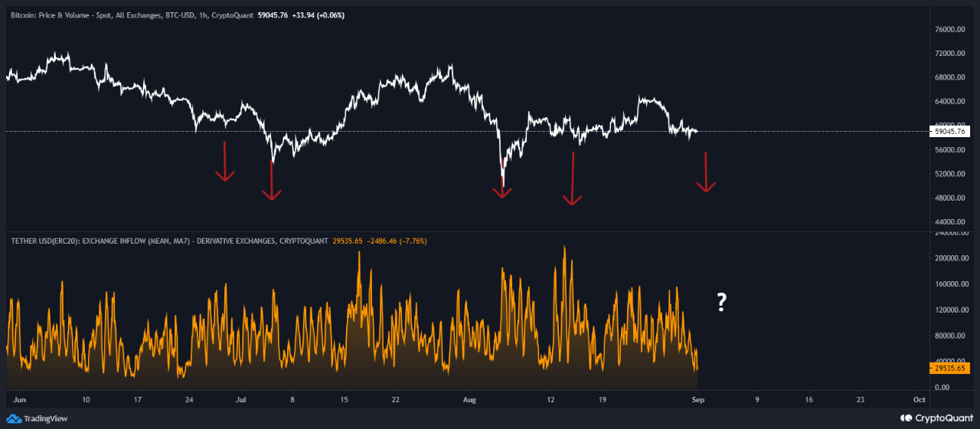Select the red arrow under mid-August price

572,178
